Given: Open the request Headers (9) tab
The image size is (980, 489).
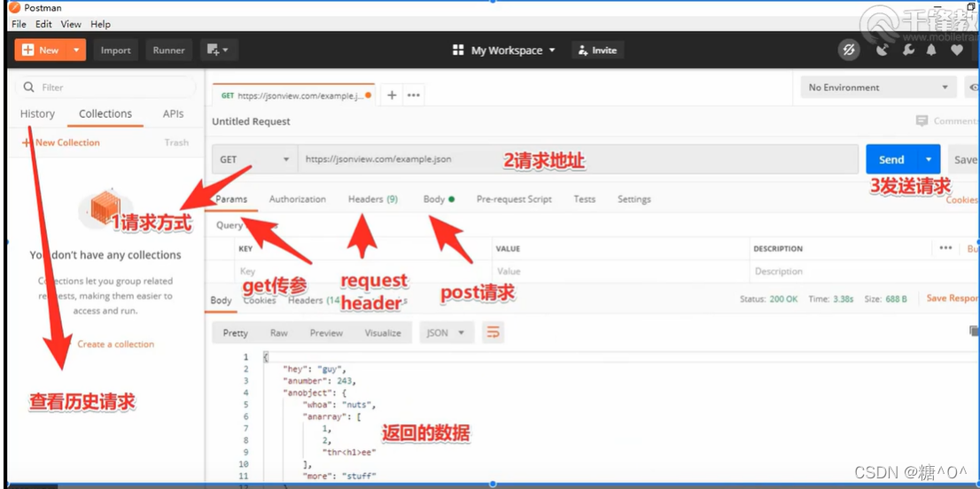Looking at the screenshot, I should 373,199.
